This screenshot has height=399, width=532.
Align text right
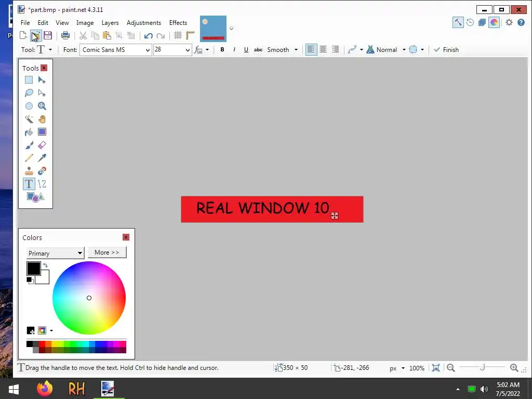pyautogui.click(x=335, y=50)
